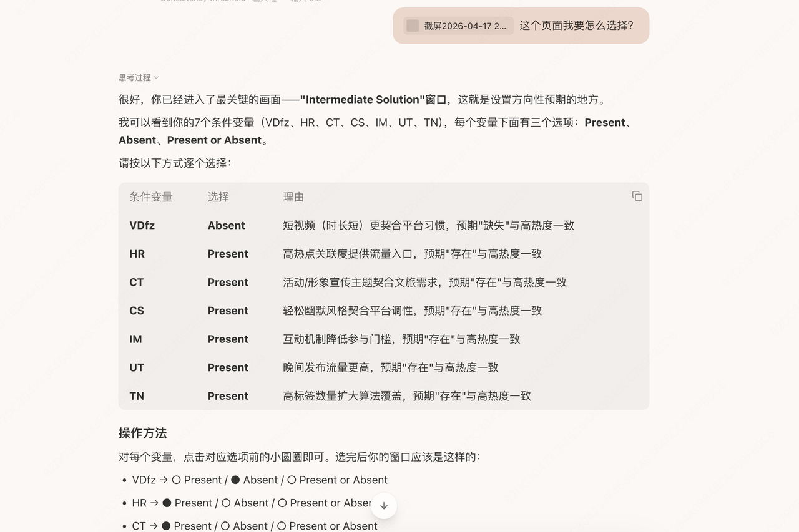Jump to latest with the down-arrow button
Viewport: 799px width, 532px height.
(x=384, y=506)
